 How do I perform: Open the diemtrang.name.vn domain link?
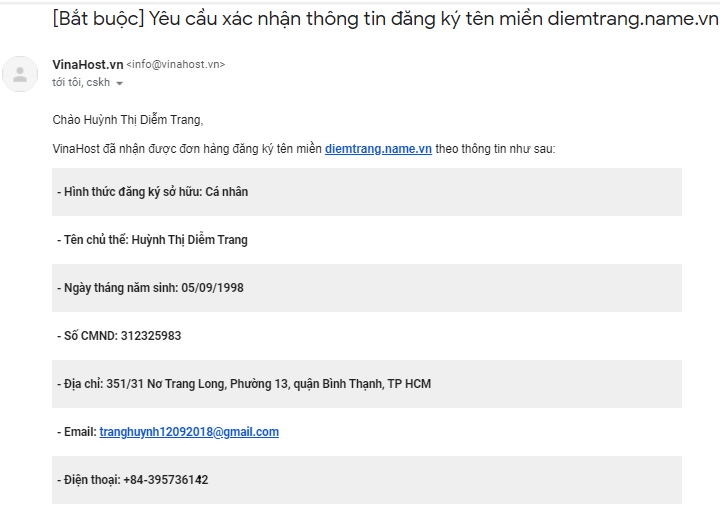click(x=378, y=149)
